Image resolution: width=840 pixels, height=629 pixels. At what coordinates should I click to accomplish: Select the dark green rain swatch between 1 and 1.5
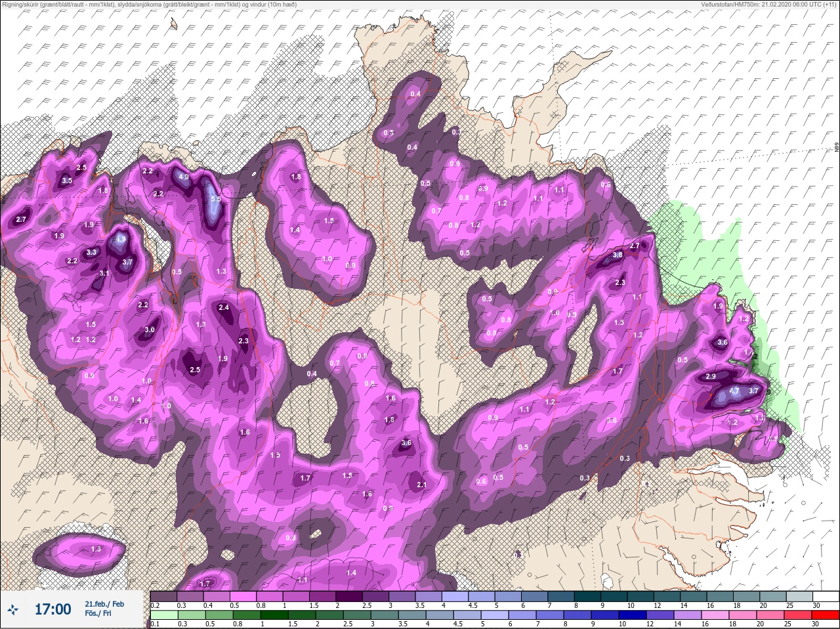(x=275, y=615)
